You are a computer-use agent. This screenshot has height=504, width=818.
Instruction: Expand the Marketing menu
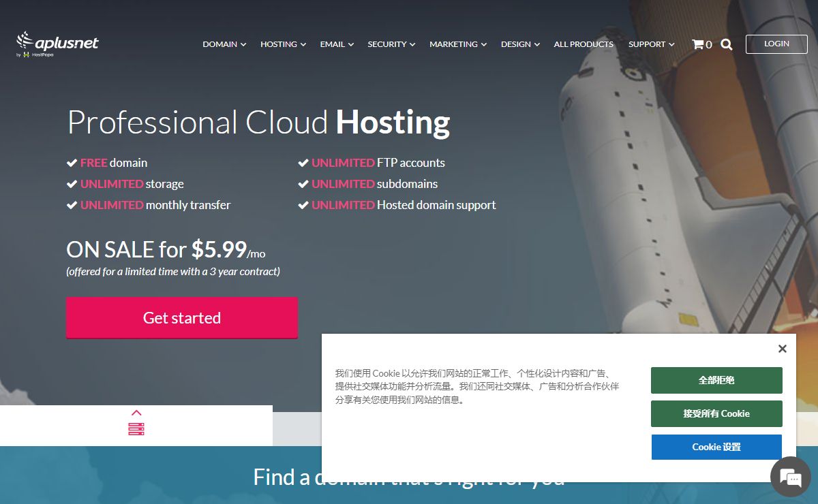point(458,44)
